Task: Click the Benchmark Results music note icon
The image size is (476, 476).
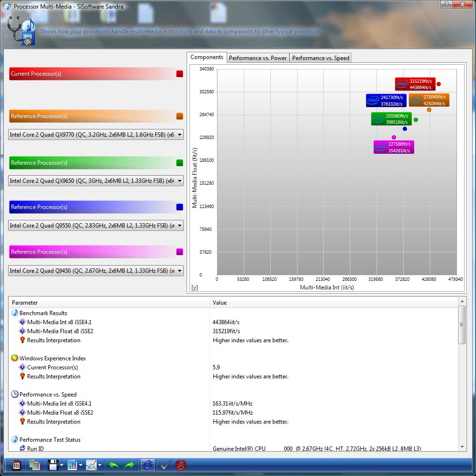Action: pyautogui.click(x=15, y=313)
